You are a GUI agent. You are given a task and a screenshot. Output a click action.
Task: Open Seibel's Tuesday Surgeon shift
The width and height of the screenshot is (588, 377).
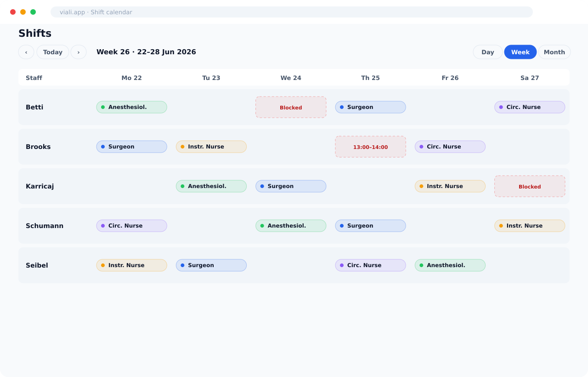pos(211,265)
